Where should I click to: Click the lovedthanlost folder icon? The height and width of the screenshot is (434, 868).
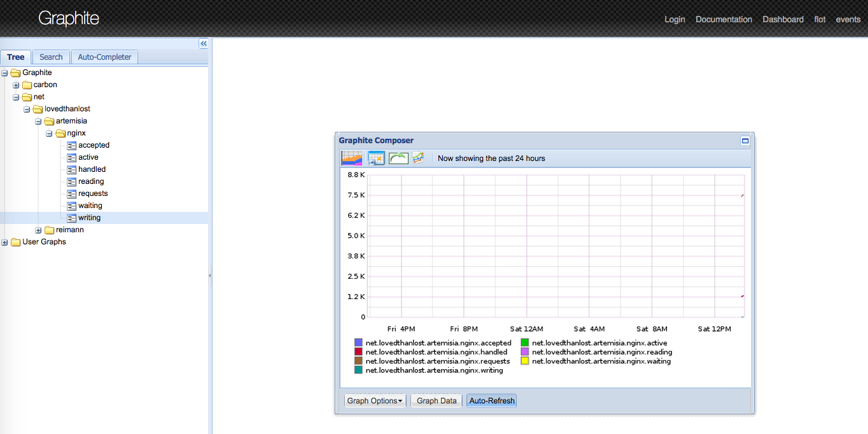tap(38, 109)
